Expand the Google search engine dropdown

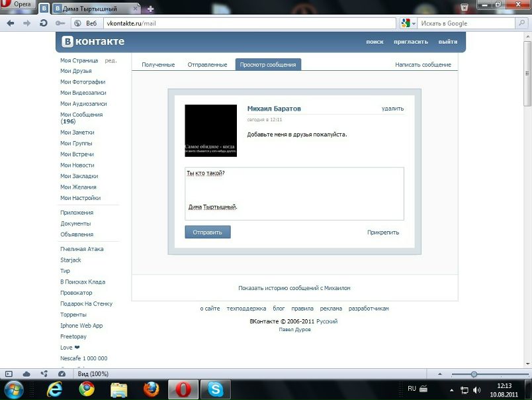pos(408,23)
